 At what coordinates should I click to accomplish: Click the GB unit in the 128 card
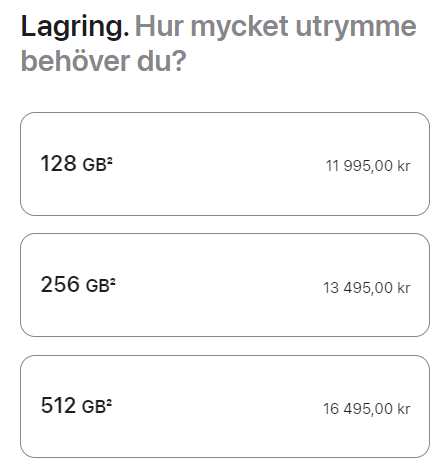tap(95, 165)
